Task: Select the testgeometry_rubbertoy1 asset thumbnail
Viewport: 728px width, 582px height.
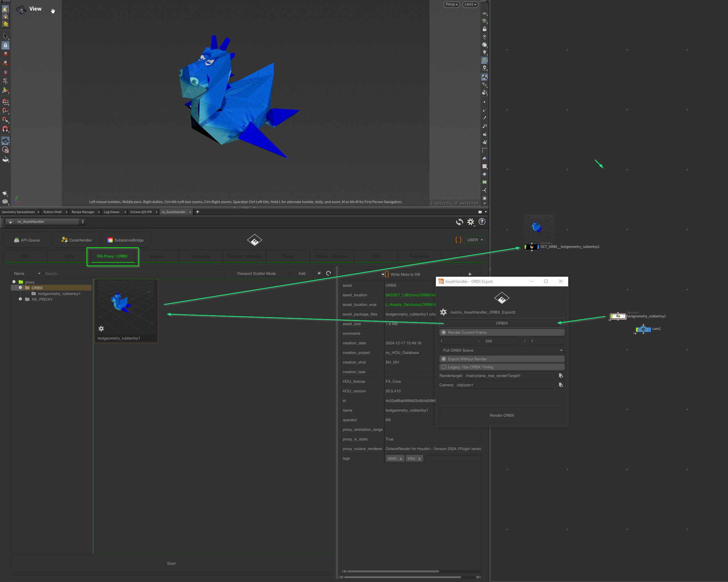Action: coord(126,308)
